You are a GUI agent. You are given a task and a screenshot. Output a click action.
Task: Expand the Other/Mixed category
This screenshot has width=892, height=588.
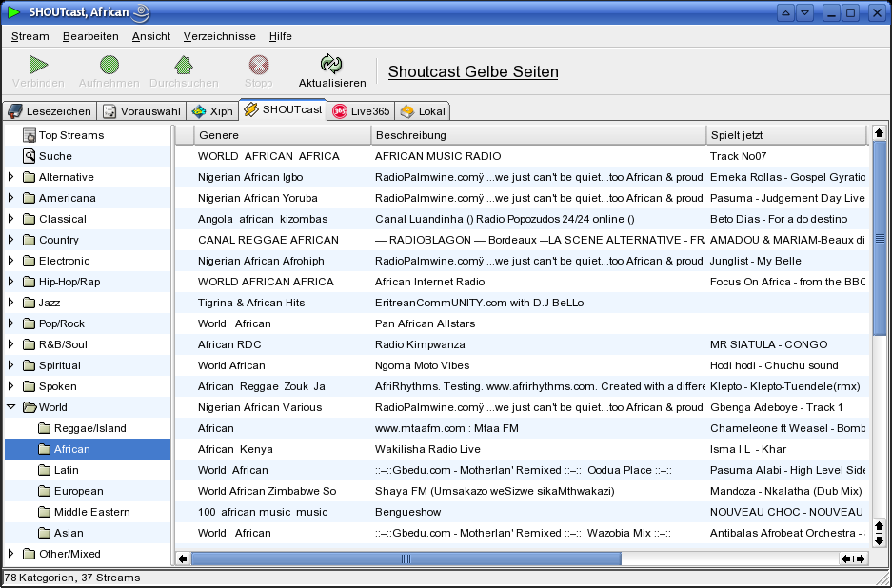11,554
